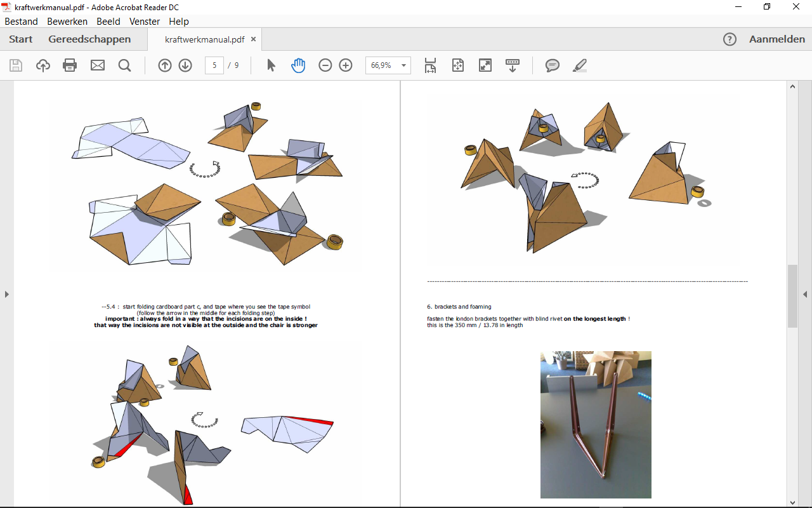Select the highlight text pen tool

coord(579,65)
